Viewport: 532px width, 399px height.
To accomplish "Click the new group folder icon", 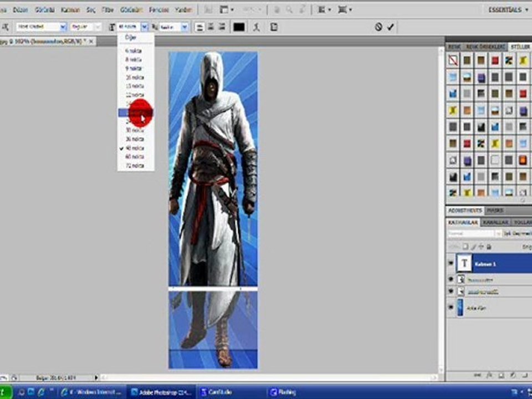I will tap(525, 375).
